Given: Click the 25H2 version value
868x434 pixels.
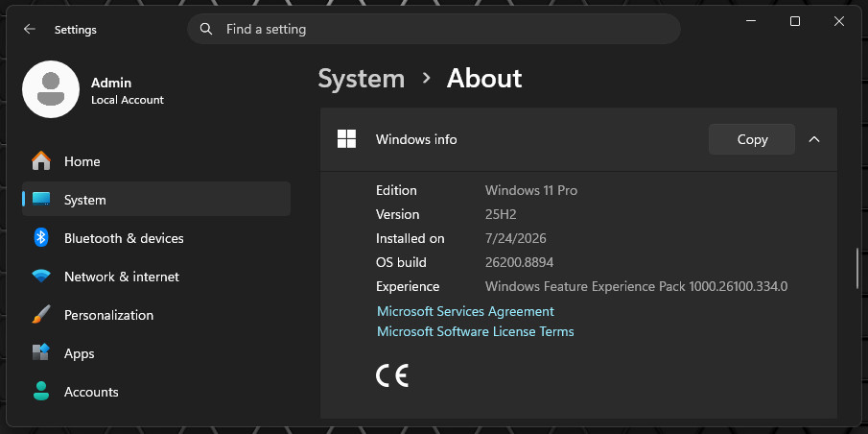Looking at the screenshot, I should pyautogui.click(x=501, y=214).
